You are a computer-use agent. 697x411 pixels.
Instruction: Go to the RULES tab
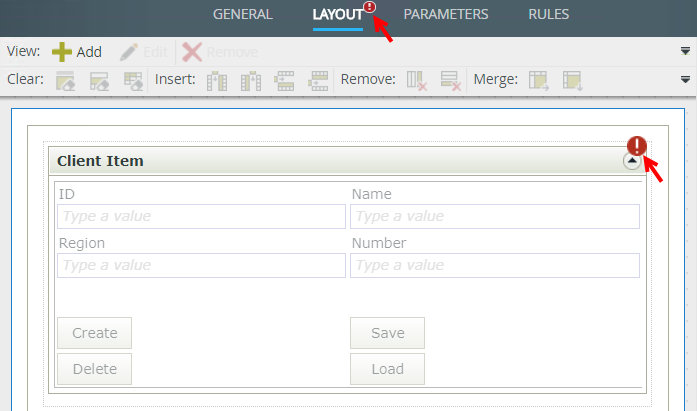[x=549, y=14]
